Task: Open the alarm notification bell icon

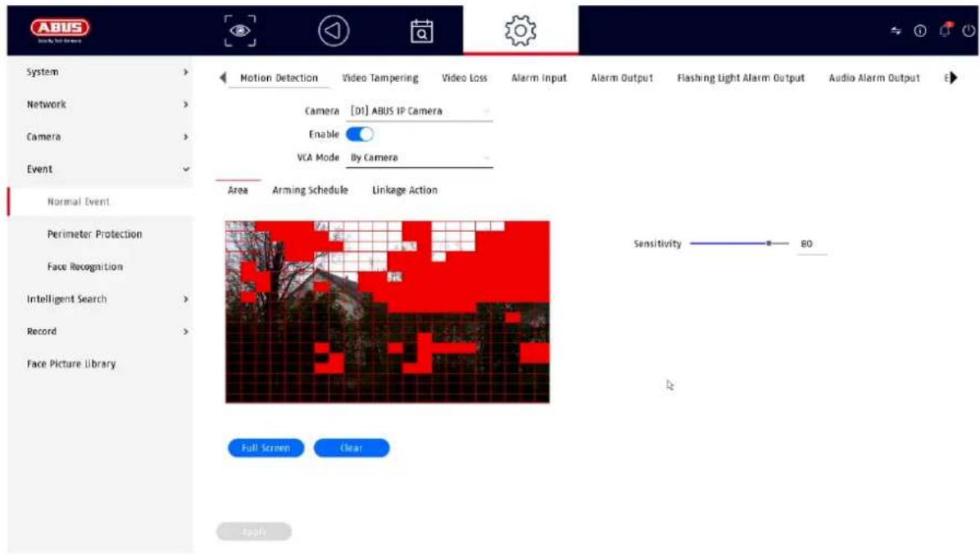Action: [x=945, y=30]
